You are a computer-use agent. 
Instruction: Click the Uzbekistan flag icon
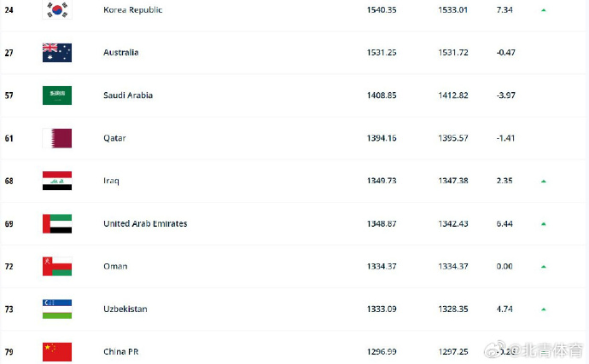(x=57, y=309)
